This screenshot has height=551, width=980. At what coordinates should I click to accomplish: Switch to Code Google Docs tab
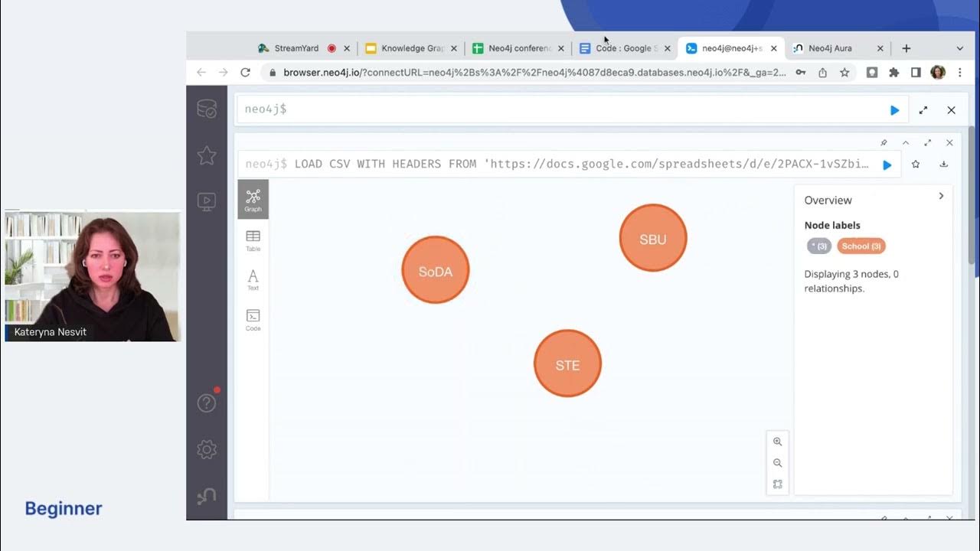point(624,48)
